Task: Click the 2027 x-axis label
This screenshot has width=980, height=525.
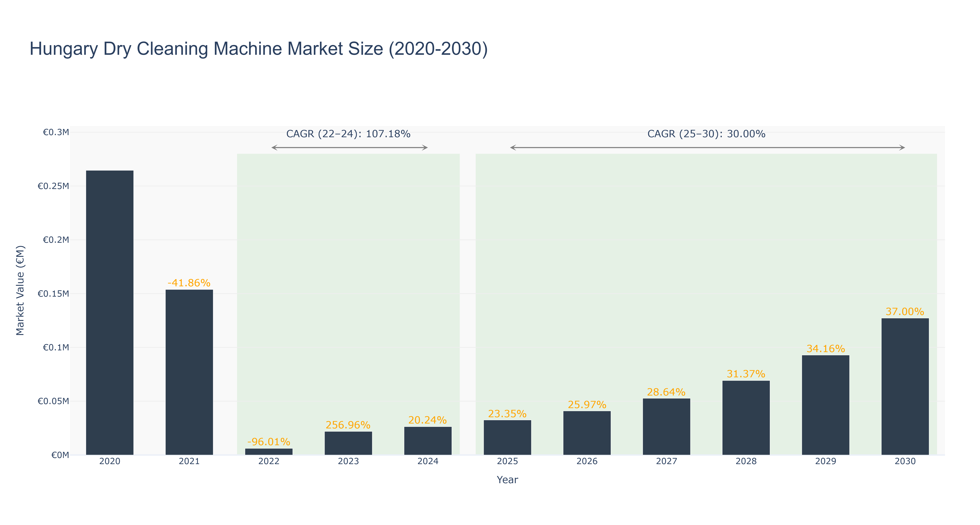Action: (x=666, y=461)
